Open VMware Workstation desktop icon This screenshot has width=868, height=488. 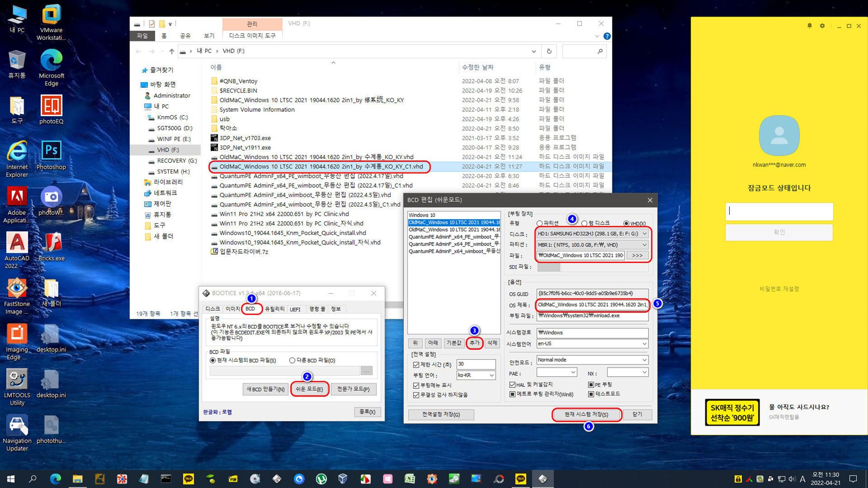pos(51,22)
